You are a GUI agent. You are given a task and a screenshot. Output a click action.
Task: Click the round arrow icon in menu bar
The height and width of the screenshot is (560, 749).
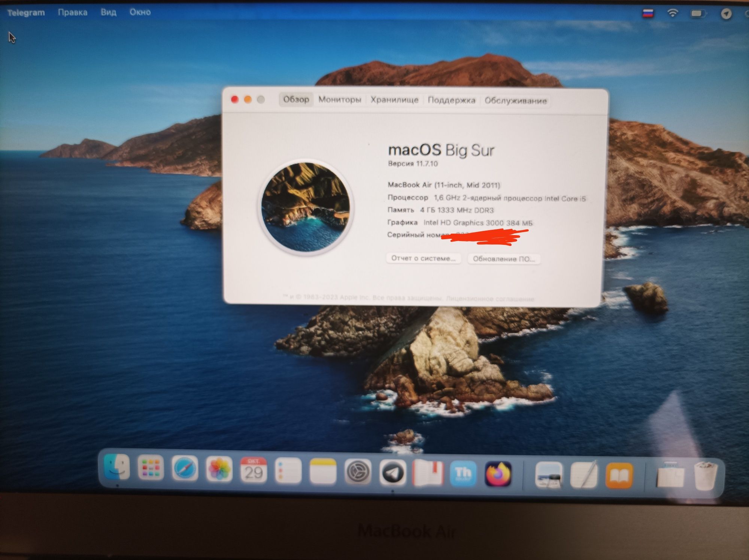pos(726,14)
